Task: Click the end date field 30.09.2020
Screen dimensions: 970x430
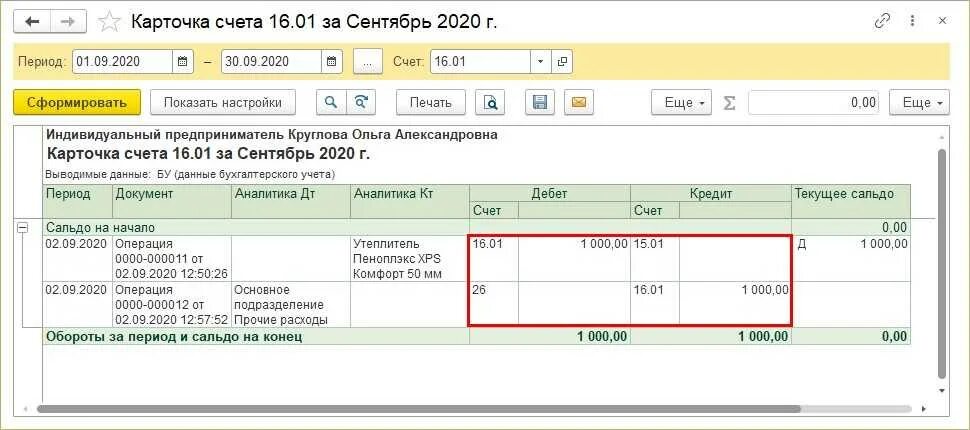Action: 272,62
